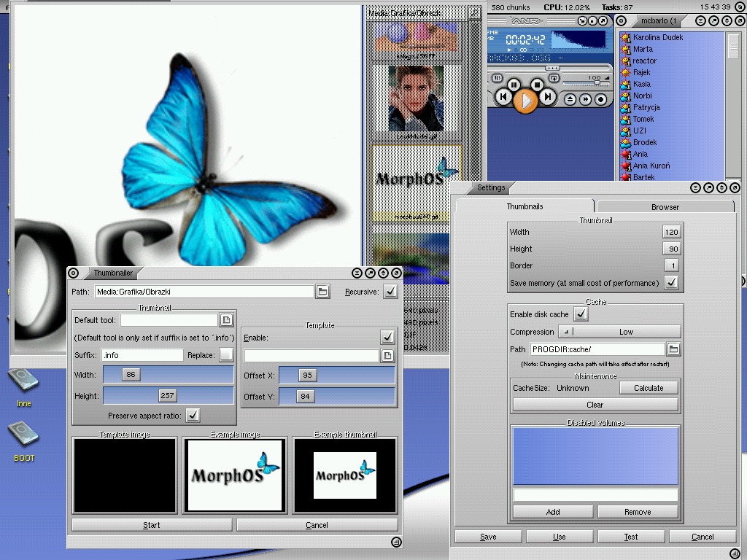The image size is (747, 560).
Task: Click the Suffix field containing .info
Action: (x=142, y=355)
